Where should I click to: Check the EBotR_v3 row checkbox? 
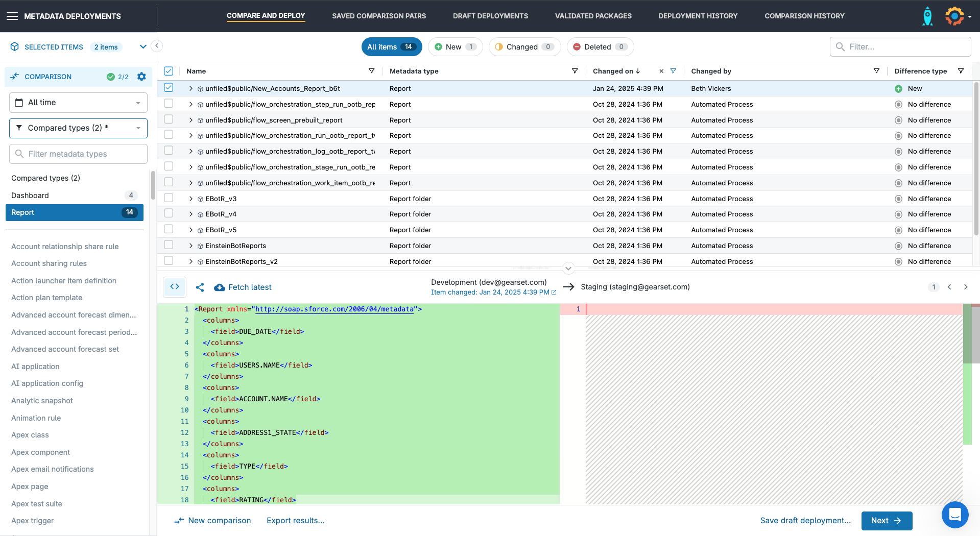click(x=169, y=198)
